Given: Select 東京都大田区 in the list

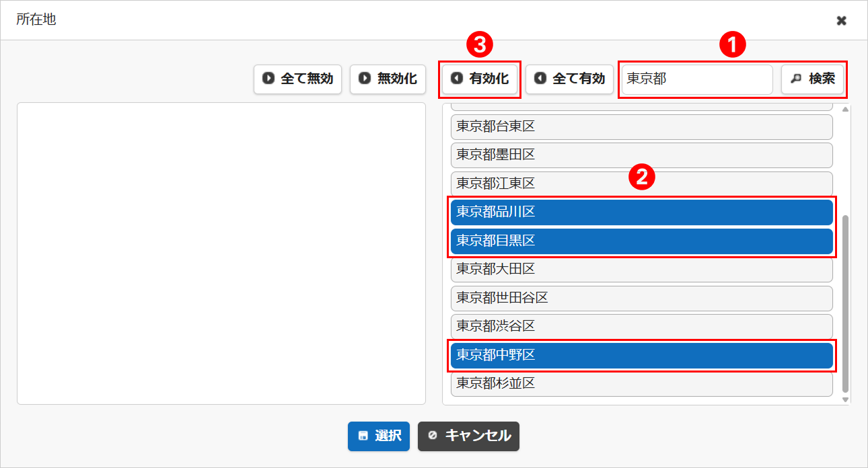Looking at the screenshot, I should click(642, 270).
